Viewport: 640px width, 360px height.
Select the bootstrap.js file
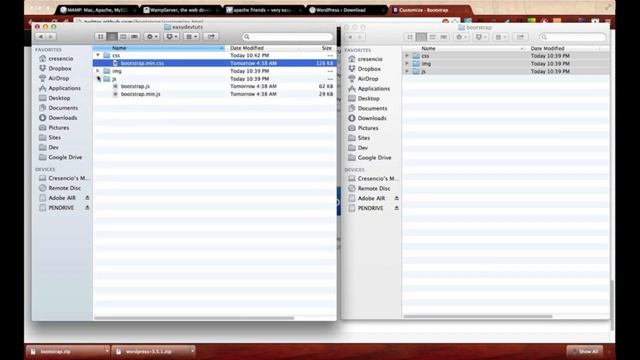point(215,87)
